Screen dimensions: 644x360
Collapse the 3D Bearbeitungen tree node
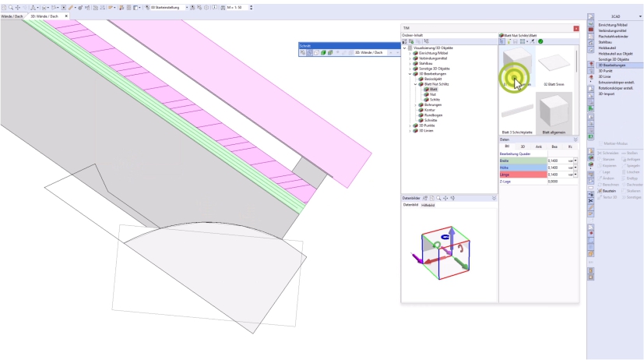tap(410, 74)
